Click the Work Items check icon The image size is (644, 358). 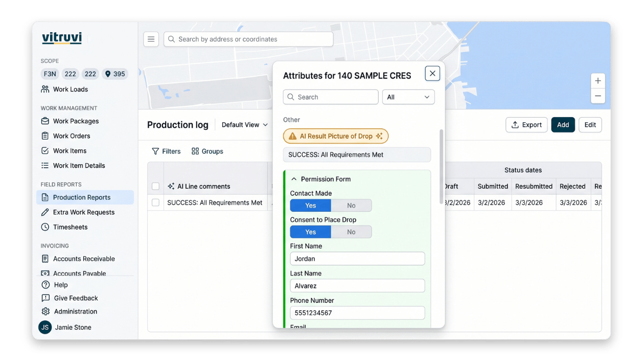(45, 151)
